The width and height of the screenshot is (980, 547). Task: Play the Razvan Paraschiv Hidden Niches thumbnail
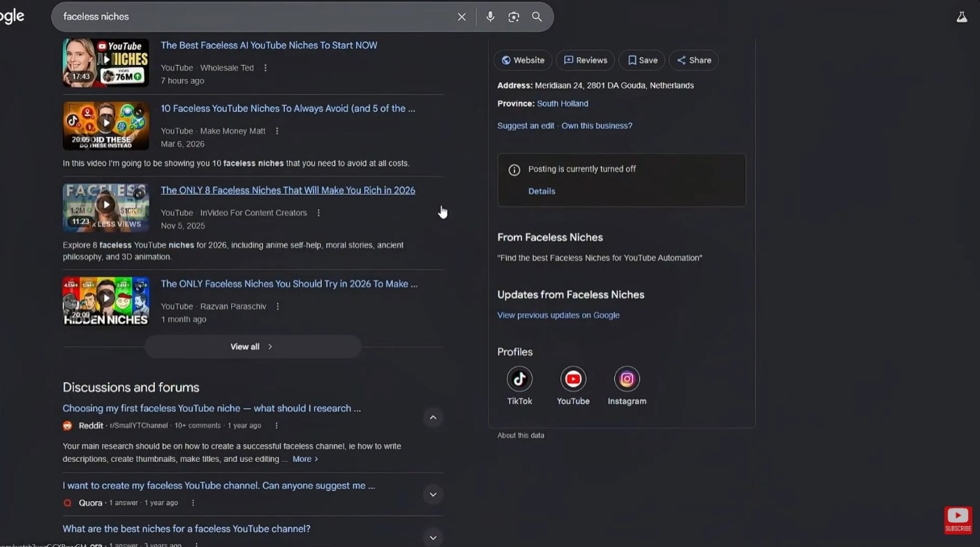point(106,301)
